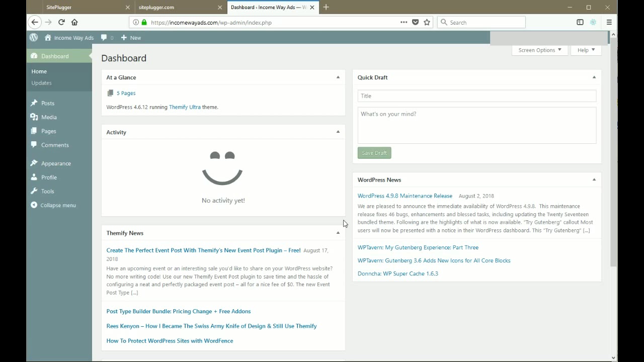This screenshot has height=362, width=644.
Task: Open the Firefox sidebar panel icon
Action: click(x=580, y=22)
